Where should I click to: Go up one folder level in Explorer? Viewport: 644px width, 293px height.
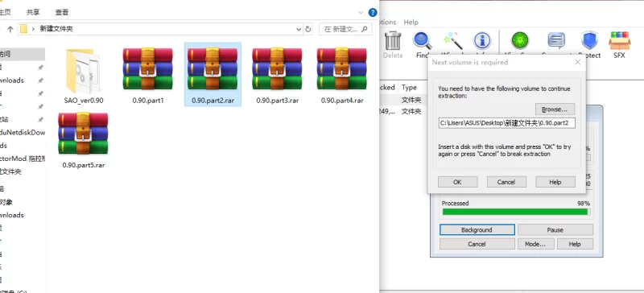point(10,29)
